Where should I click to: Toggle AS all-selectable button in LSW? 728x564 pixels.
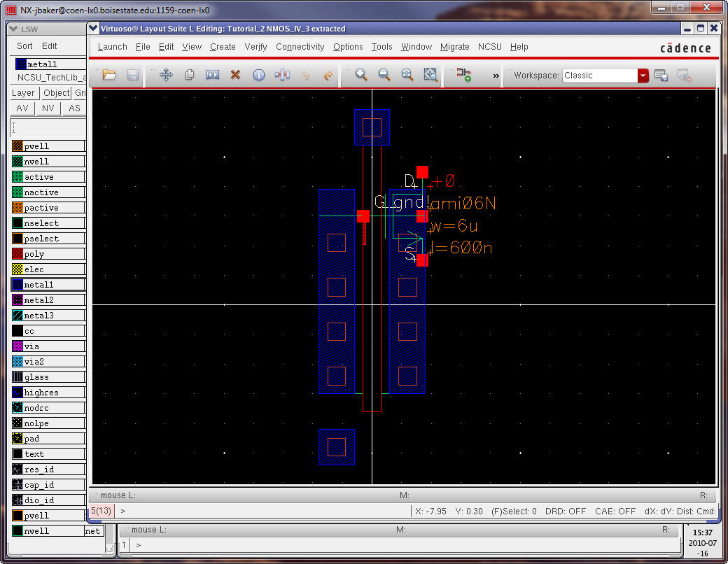(73, 108)
